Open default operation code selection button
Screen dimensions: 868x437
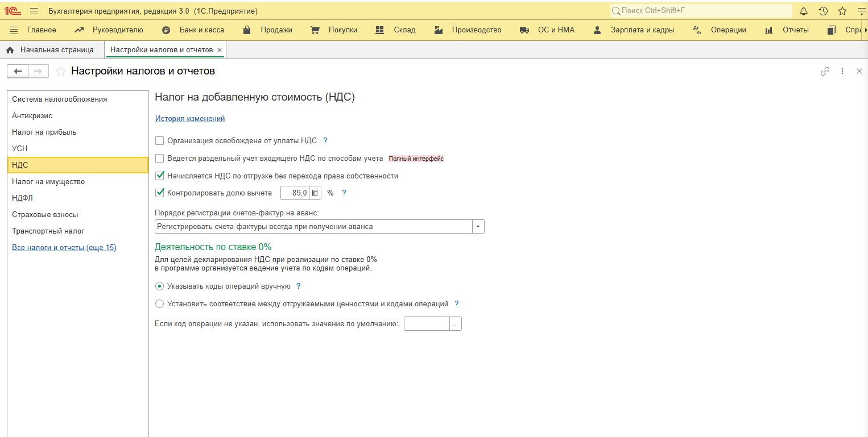click(x=455, y=324)
